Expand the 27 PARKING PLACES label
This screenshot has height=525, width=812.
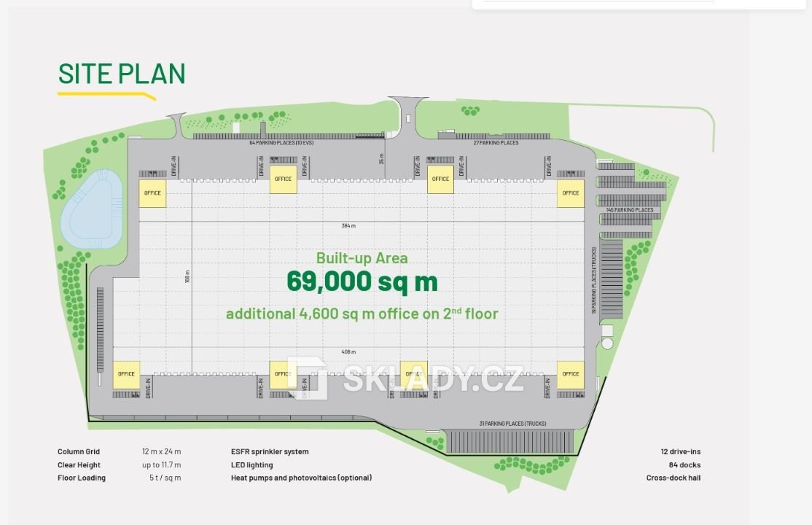tap(498, 143)
